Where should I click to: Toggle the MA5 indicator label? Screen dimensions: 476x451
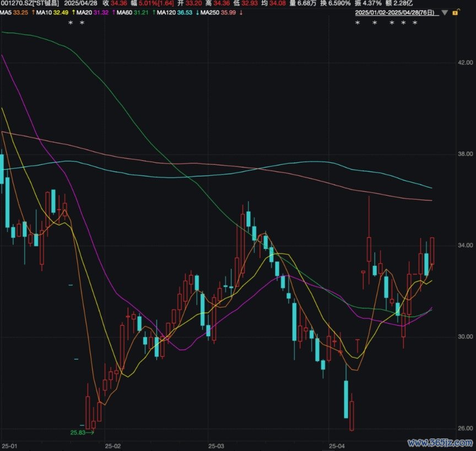tap(6, 12)
